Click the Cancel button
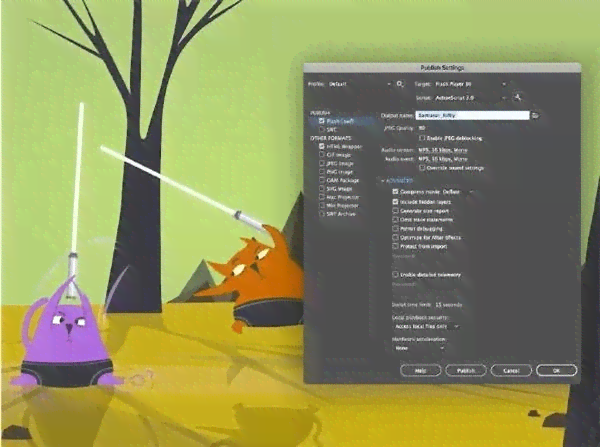Image resolution: width=600 pixels, height=447 pixels. (x=511, y=370)
